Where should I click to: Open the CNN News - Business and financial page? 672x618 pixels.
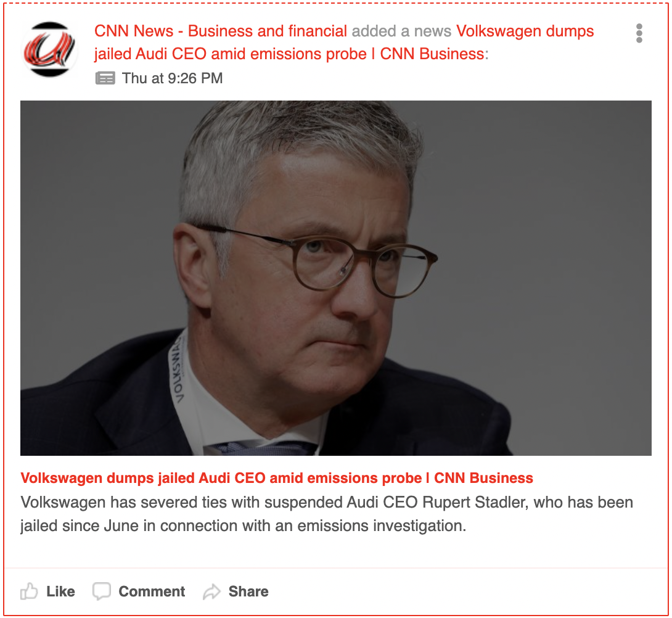tap(220, 31)
